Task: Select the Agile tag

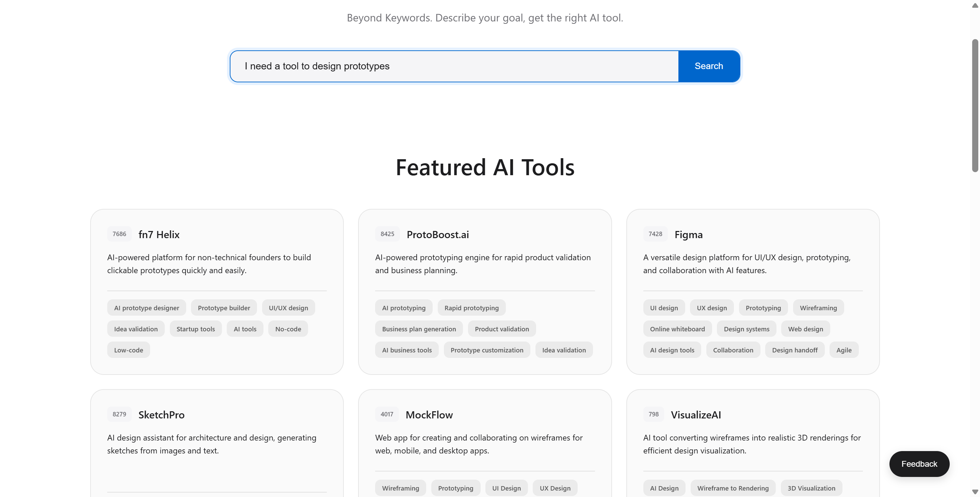Action: tap(844, 350)
